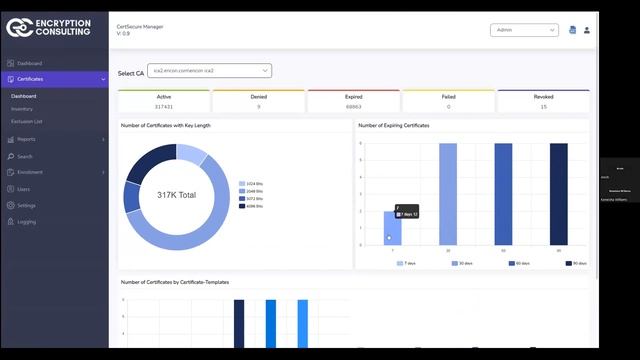The width and height of the screenshot is (640, 360).
Task: Click the Revoked certificates card
Action: [x=544, y=101]
